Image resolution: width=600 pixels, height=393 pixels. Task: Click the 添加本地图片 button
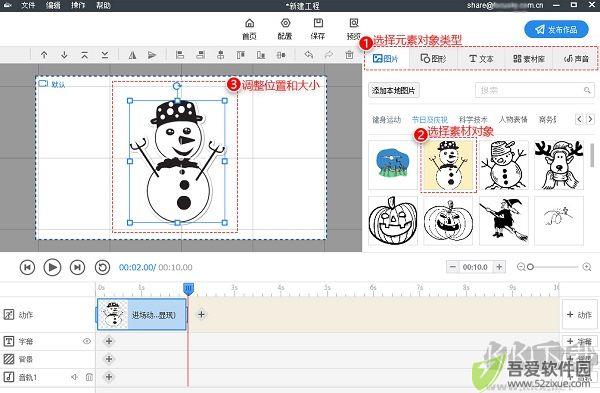[394, 90]
